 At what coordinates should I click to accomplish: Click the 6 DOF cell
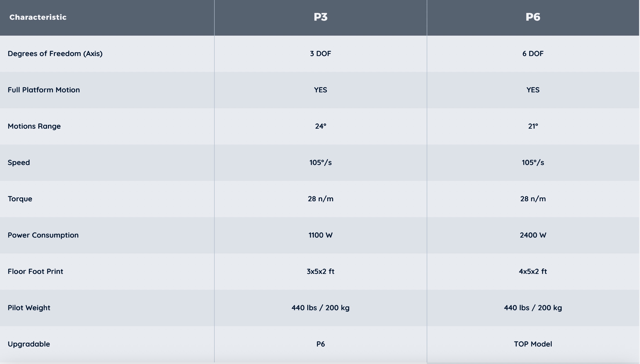pos(533,54)
